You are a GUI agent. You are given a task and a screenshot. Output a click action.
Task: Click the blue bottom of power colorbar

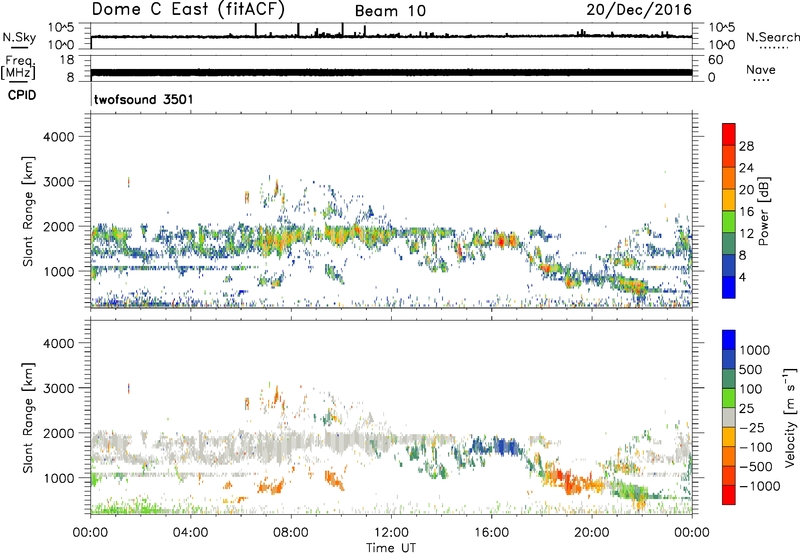729,288
